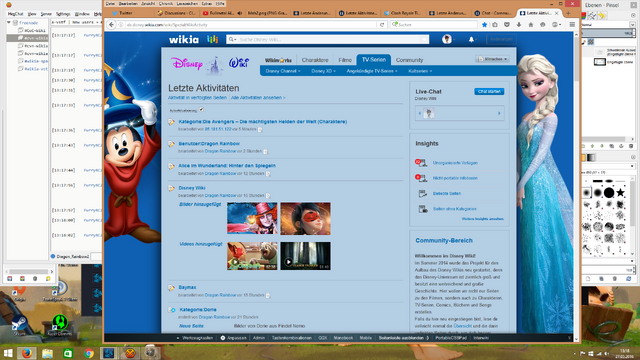The image size is (640, 360).
Task: Open the bookmarks list icon beside the star
Action: pyautogui.click(x=495, y=25)
